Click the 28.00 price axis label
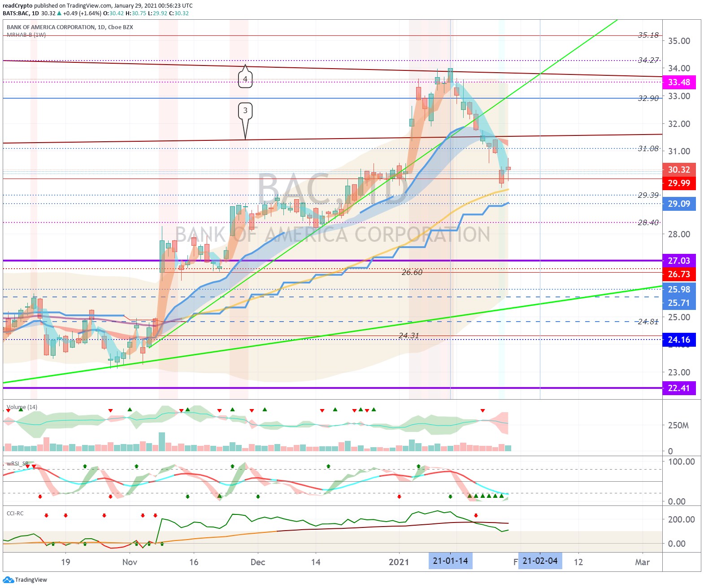 coord(679,234)
